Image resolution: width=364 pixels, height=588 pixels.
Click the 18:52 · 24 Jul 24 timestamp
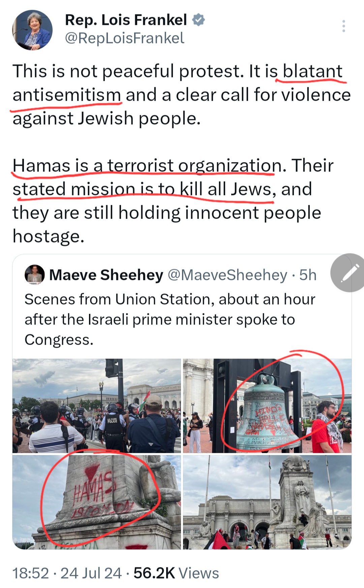(67, 573)
